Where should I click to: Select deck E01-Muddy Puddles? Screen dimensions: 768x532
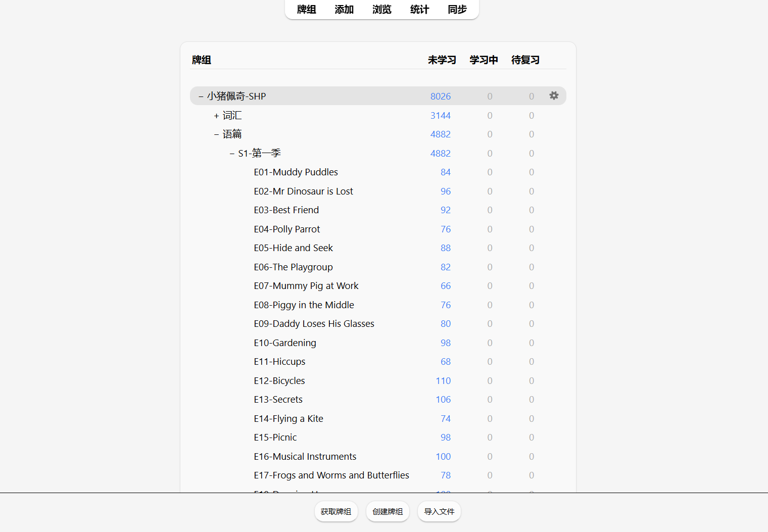[296, 172]
